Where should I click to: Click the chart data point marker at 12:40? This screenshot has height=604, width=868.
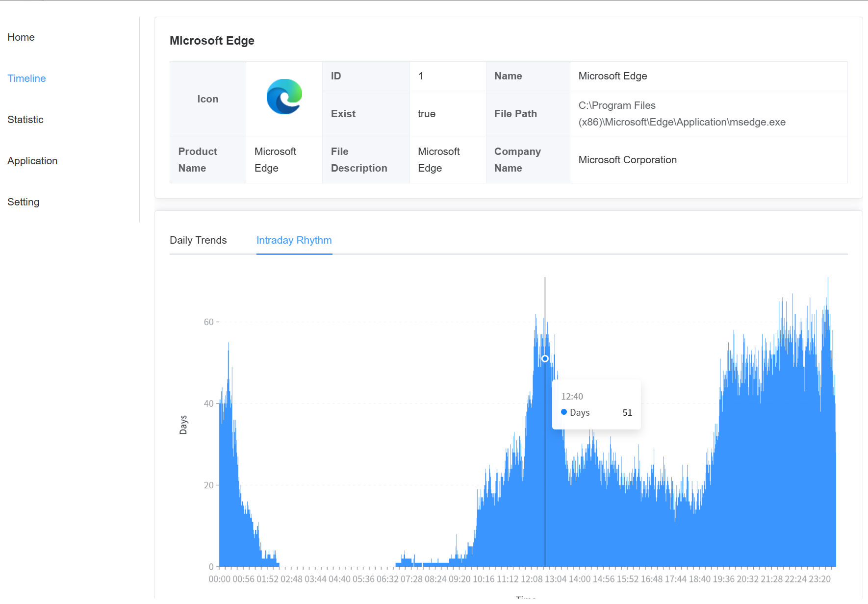coord(545,359)
